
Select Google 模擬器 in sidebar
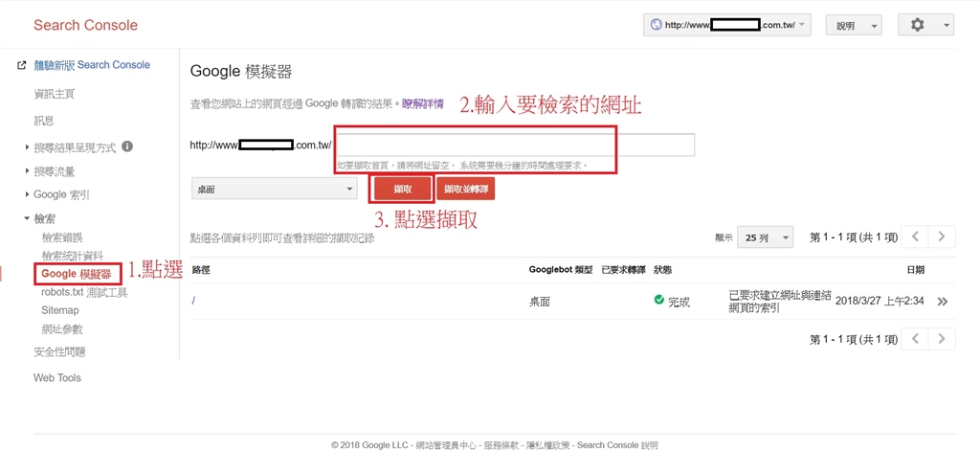77,274
